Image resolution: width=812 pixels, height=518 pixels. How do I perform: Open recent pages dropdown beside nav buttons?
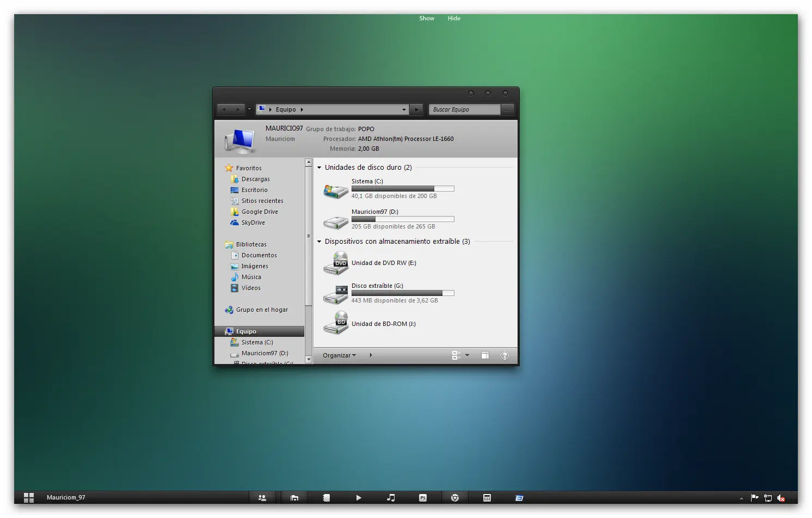(249, 109)
